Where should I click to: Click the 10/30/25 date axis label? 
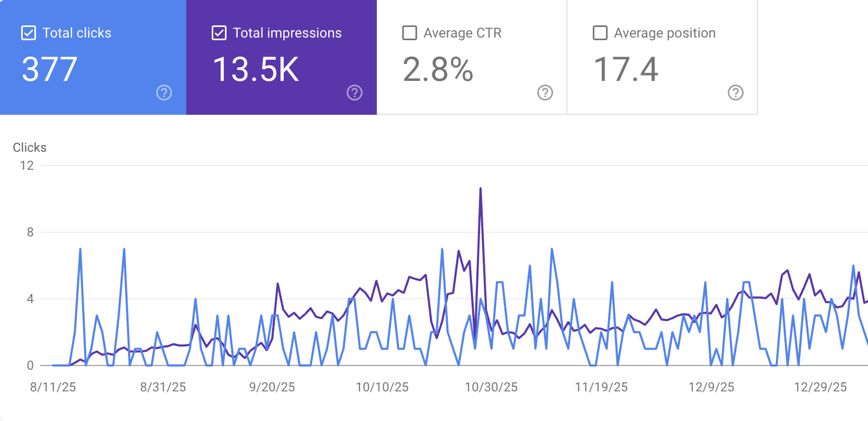pyautogui.click(x=491, y=387)
